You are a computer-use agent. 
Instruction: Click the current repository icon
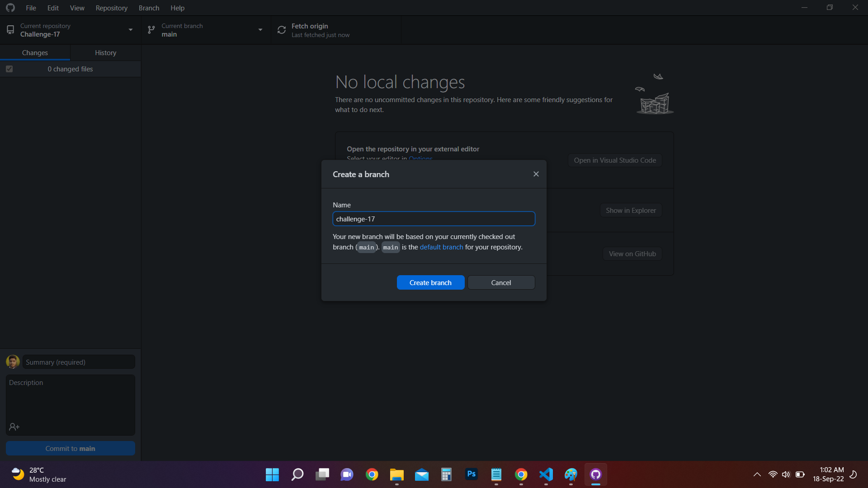point(10,30)
